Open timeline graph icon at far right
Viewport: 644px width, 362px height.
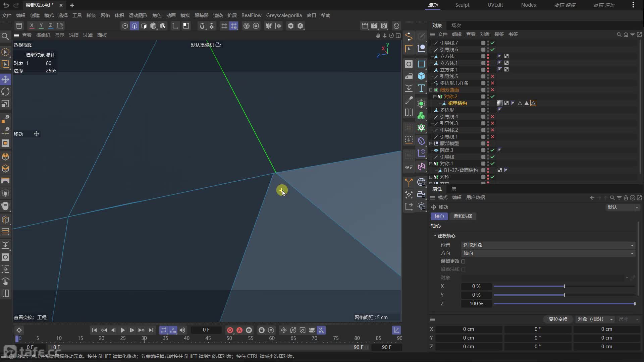(396, 330)
